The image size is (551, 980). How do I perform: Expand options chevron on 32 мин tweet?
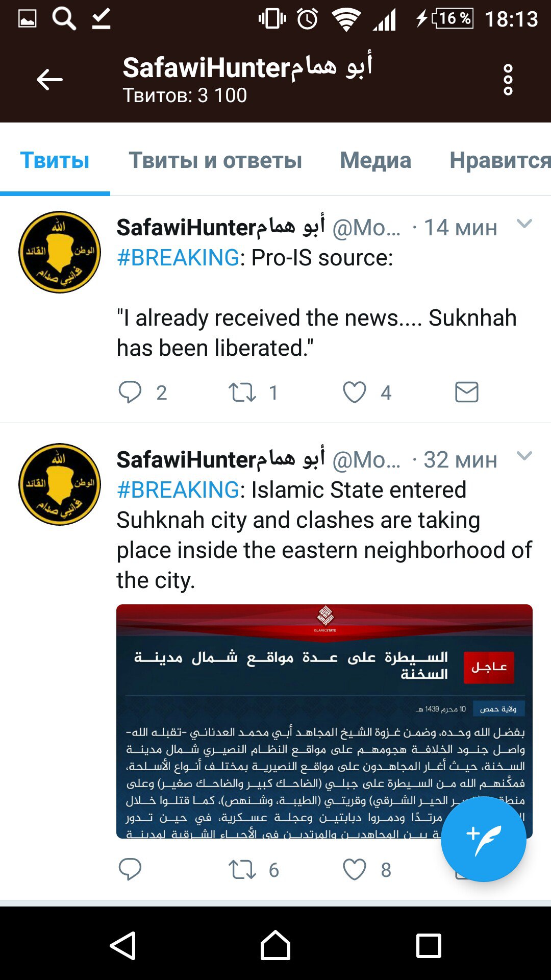(524, 456)
